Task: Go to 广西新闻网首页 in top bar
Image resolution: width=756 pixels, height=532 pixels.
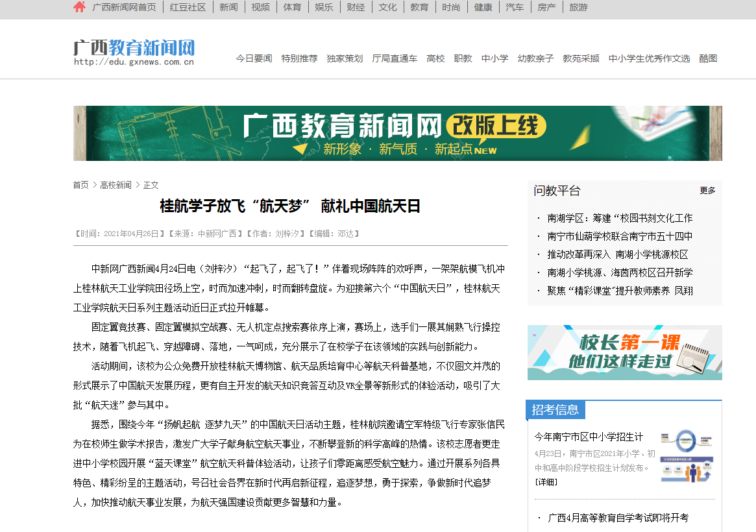Action: pos(124,7)
